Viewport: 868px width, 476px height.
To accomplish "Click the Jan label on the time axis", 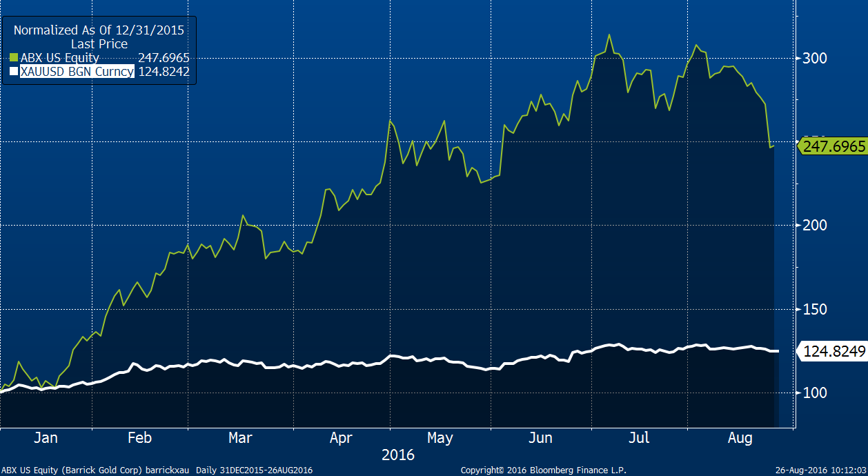I will (46, 437).
